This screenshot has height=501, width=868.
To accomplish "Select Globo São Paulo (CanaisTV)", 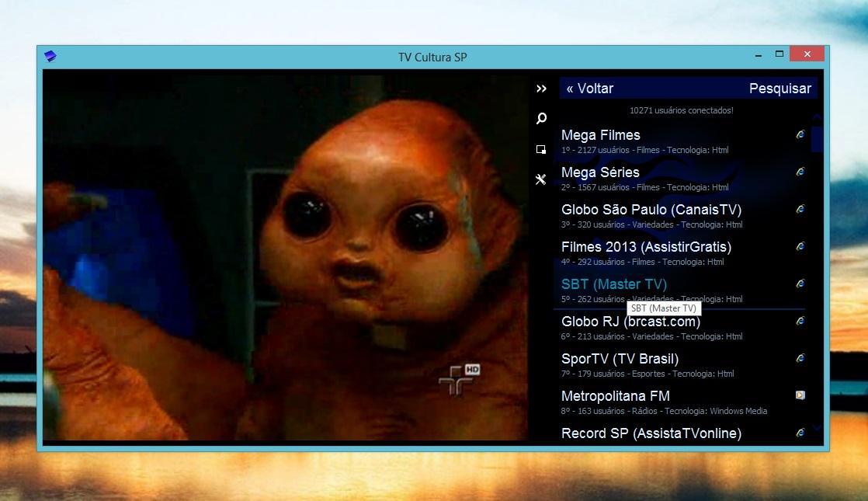I will click(651, 210).
